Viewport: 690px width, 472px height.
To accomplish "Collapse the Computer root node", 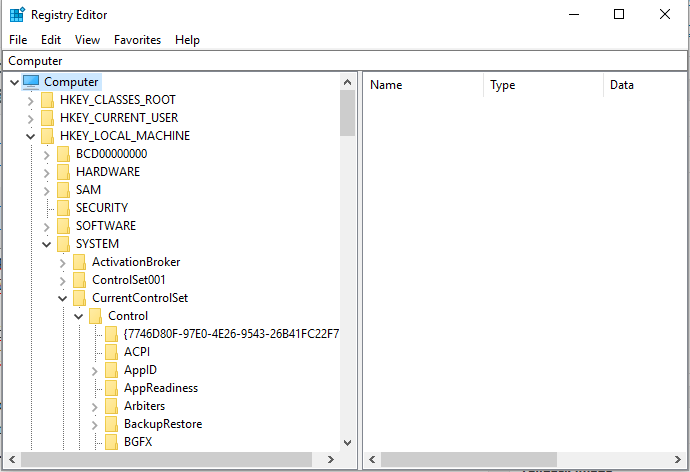I will (x=14, y=82).
